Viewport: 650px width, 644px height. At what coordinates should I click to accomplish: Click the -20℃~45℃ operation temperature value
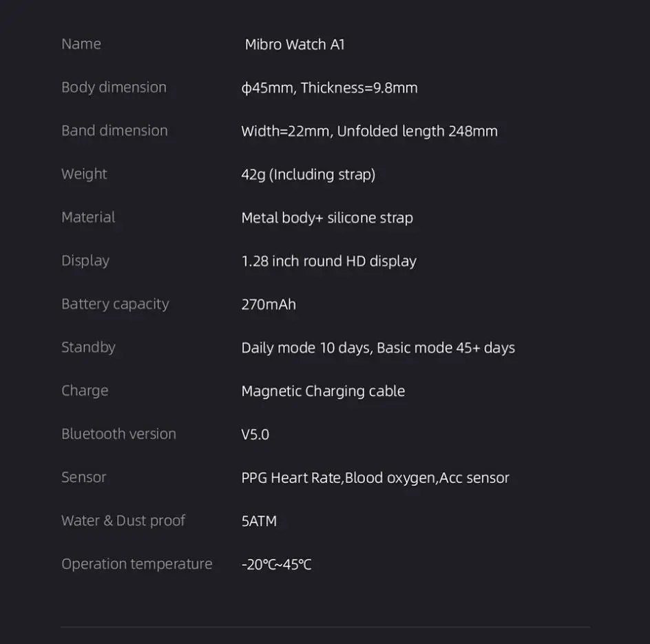coord(277,565)
